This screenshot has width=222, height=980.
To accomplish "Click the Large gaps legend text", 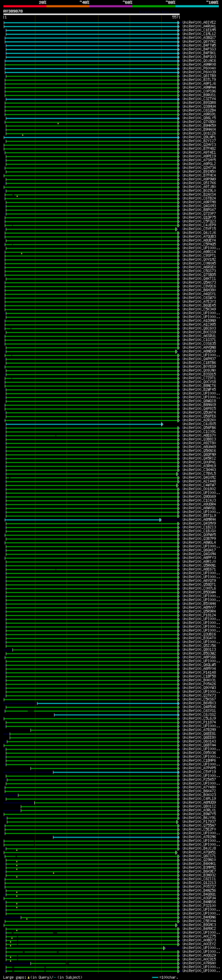I will (x=15, y=977).
